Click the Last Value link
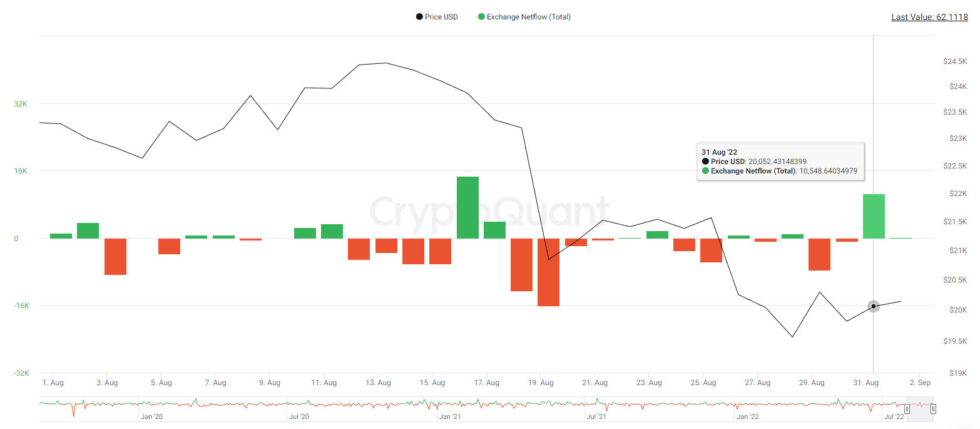Image resolution: width=980 pixels, height=429 pixels. [x=929, y=18]
